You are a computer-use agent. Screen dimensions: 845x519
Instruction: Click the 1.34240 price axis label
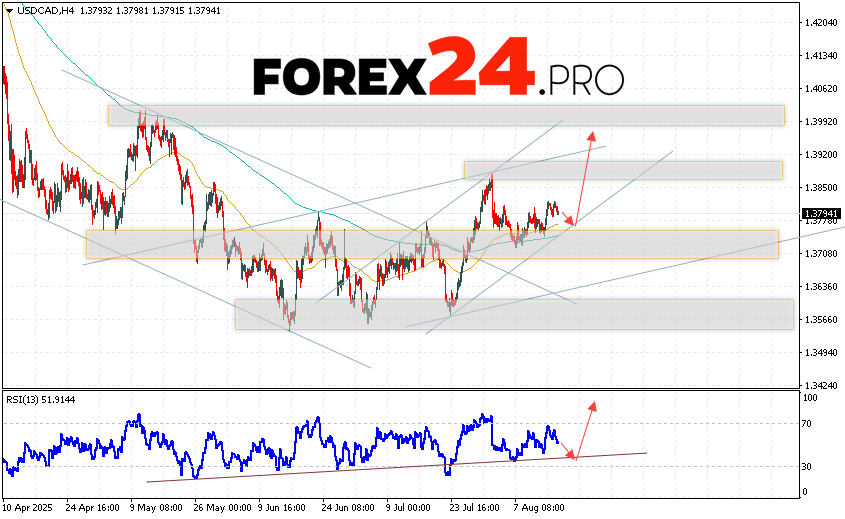(x=820, y=385)
